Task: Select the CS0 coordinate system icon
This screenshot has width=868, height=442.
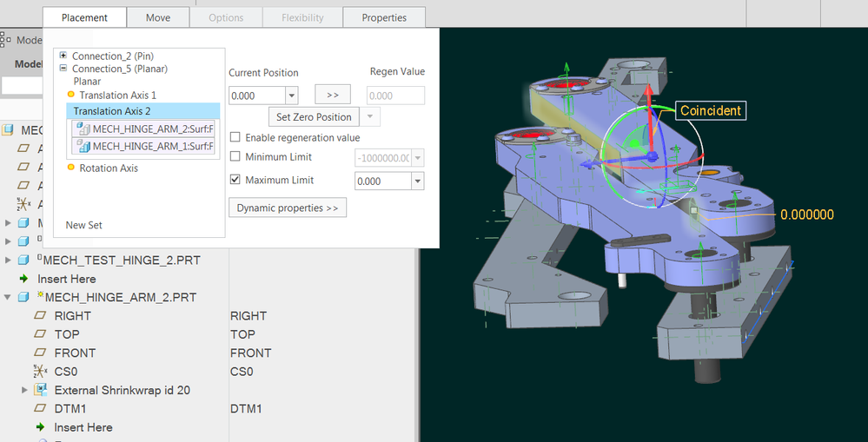Action: tap(39, 372)
